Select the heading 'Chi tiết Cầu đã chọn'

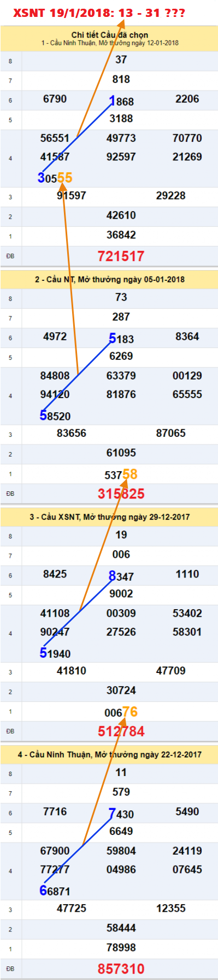[109, 35]
